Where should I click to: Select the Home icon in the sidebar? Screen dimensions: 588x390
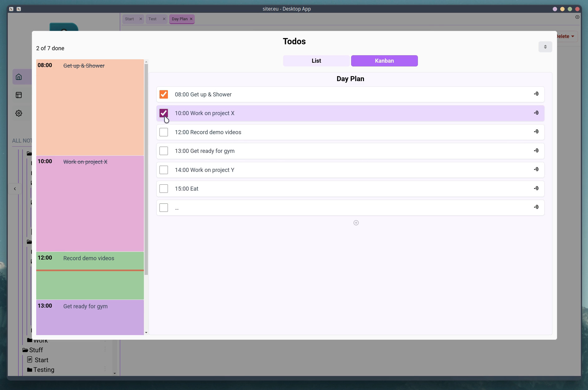19,76
